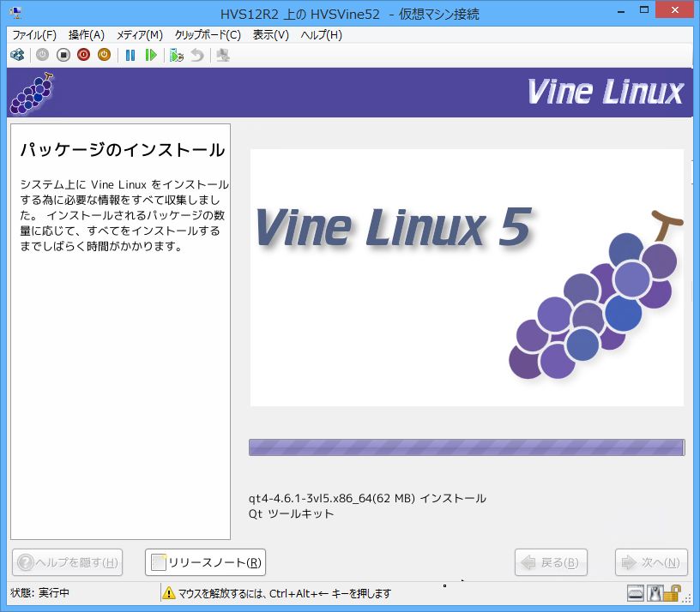700x612 pixels.
Task: Click the installation progress bar
Action: pyautogui.click(x=467, y=447)
